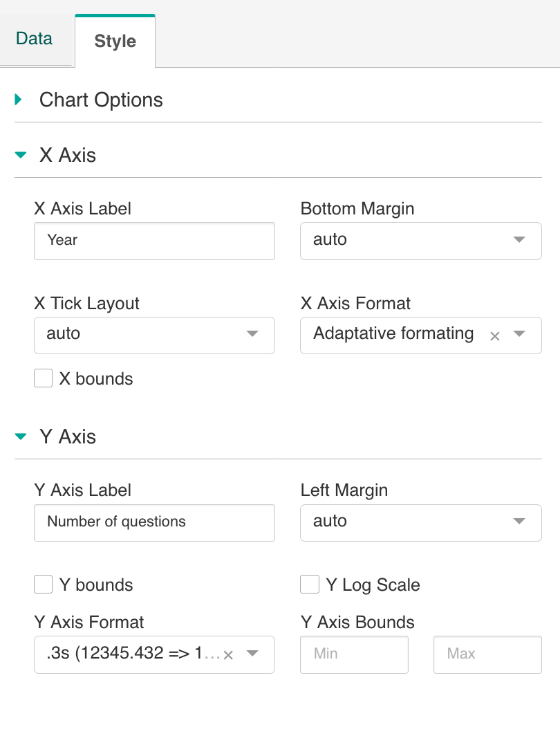Toggle the Y Log Scale checkbox
Screen dimensions: 560x754
coord(309,585)
